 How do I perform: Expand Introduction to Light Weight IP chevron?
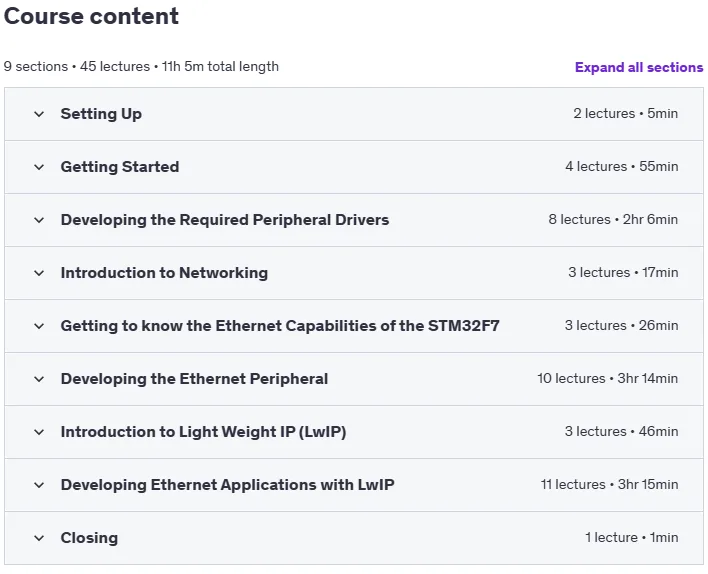(39, 432)
